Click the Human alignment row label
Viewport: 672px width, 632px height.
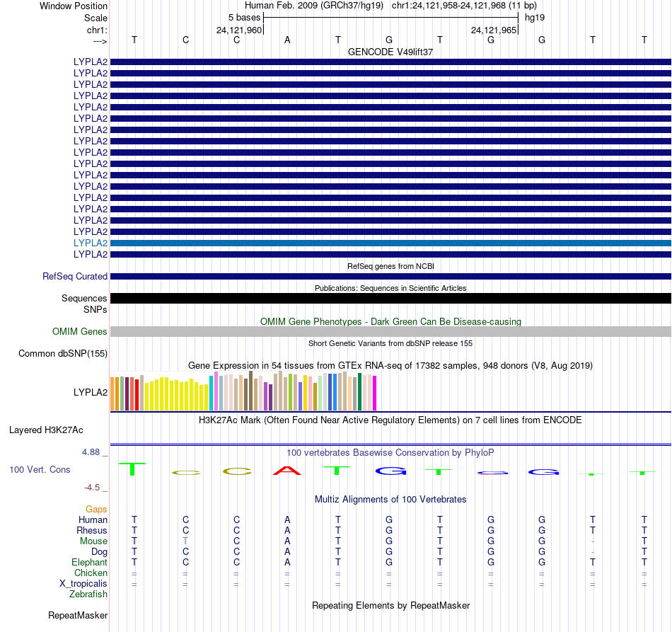[93, 520]
